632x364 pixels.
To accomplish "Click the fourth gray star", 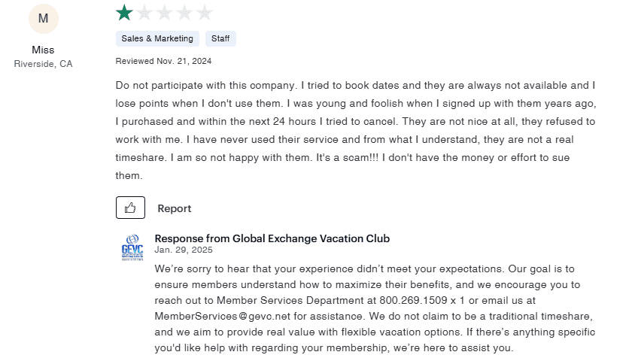I will pos(184,12).
